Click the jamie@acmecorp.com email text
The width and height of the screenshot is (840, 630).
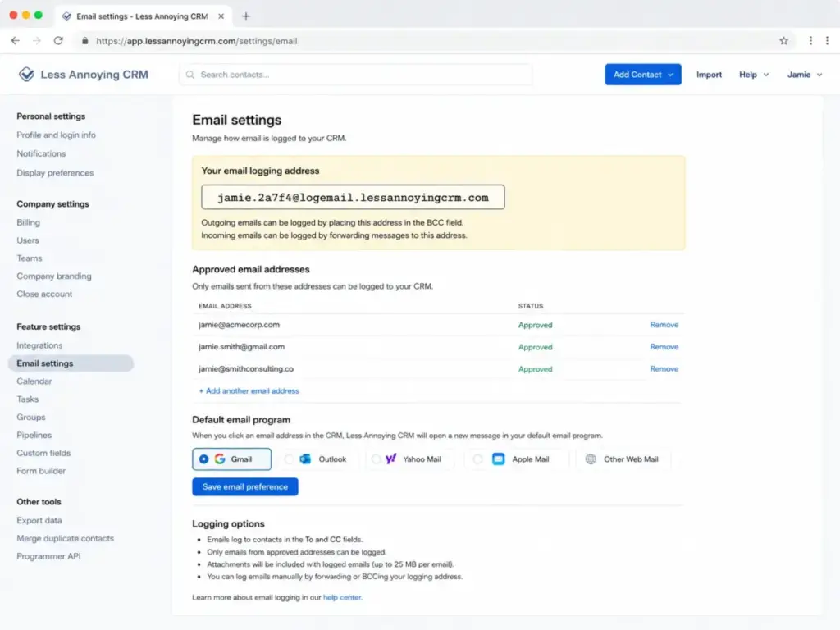(x=239, y=325)
